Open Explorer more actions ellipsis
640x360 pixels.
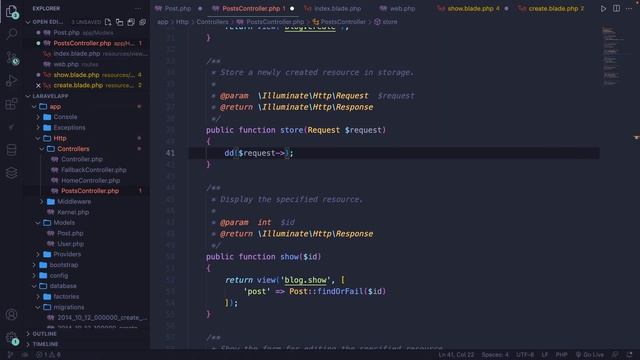138,8
